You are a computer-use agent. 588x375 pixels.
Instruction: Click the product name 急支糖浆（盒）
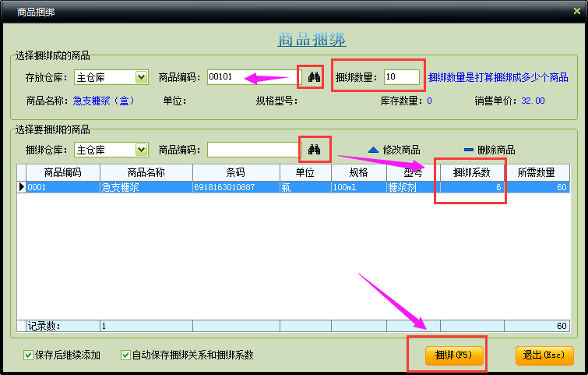pos(103,101)
